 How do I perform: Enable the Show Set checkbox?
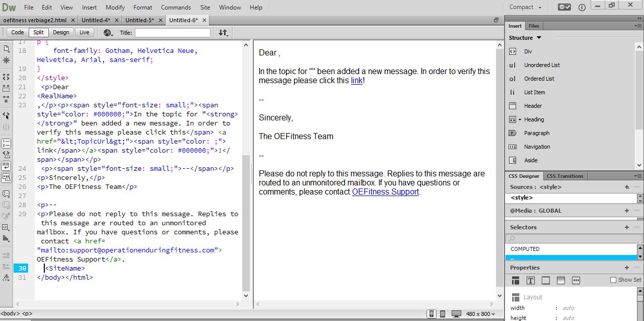point(613,280)
